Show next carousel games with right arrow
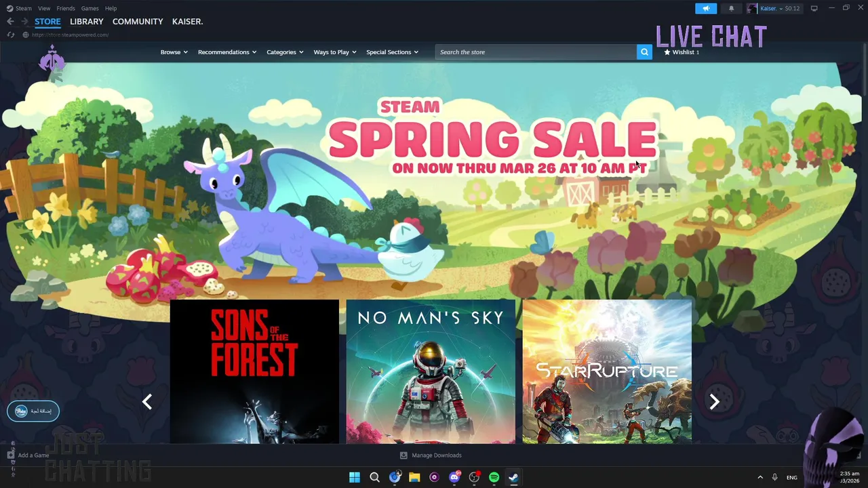 click(714, 402)
